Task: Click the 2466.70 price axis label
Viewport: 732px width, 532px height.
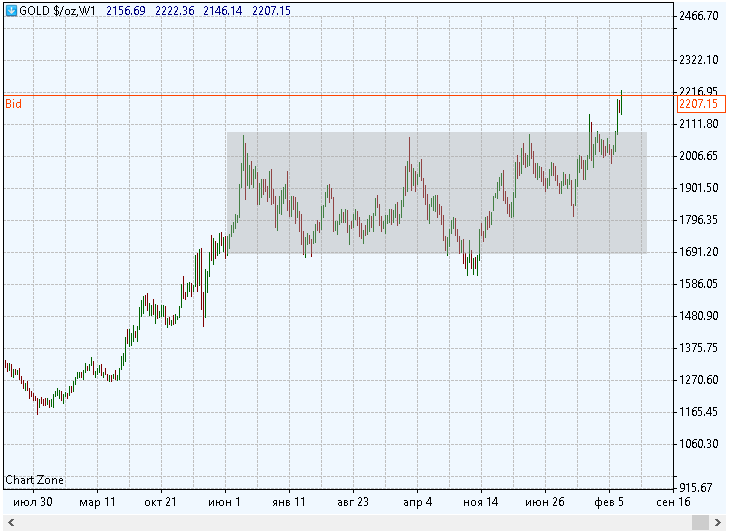Action: (698, 16)
